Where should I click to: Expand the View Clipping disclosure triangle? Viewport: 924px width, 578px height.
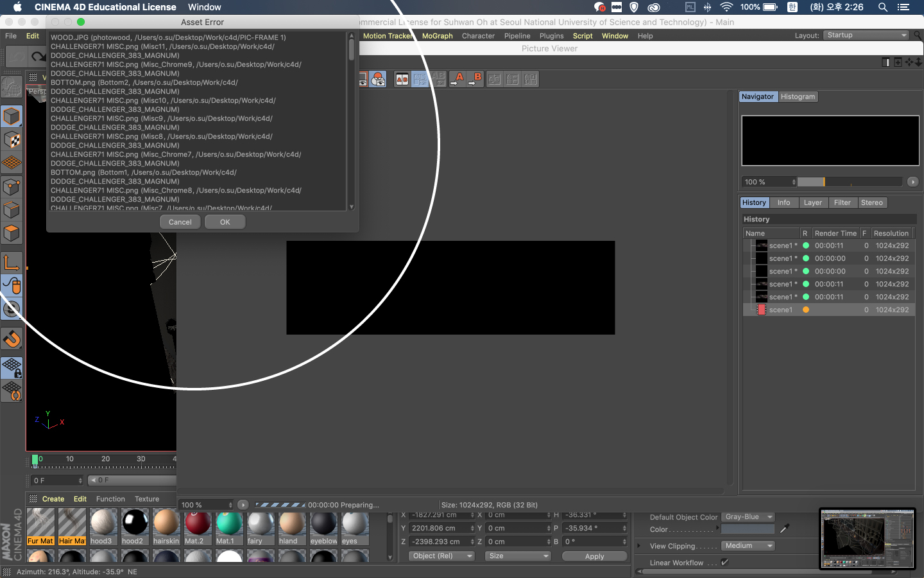coord(638,546)
